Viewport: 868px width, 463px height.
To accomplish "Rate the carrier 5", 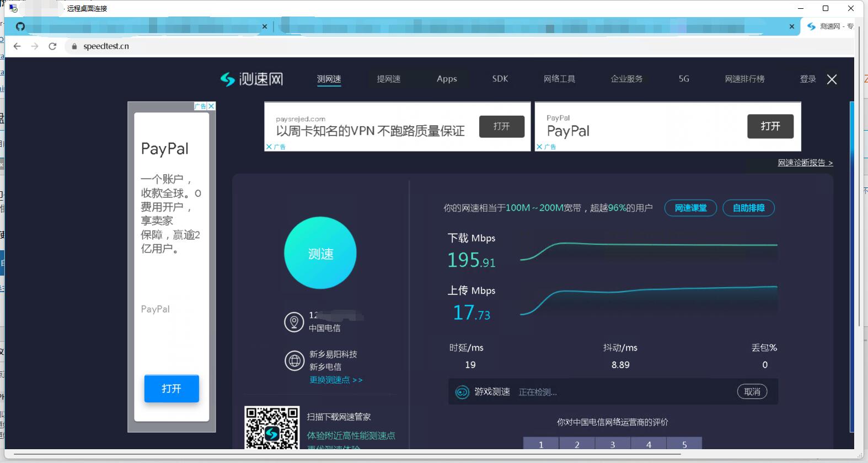I will click(x=684, y=444).
